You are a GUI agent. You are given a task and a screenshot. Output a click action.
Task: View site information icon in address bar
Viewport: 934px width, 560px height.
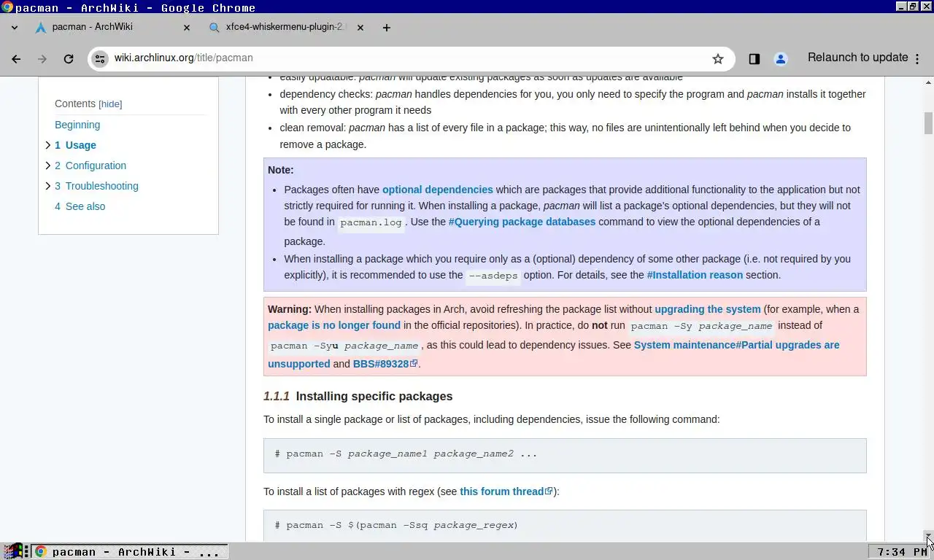point(100,58)
